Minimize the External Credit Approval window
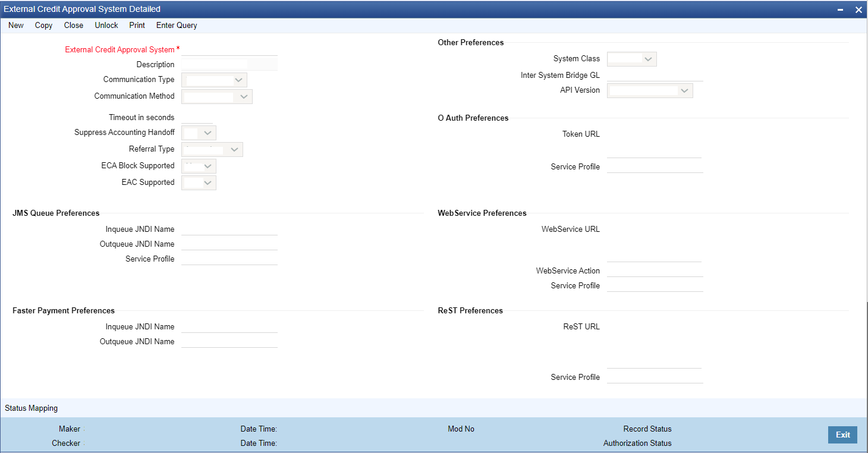 click(840, 10)
